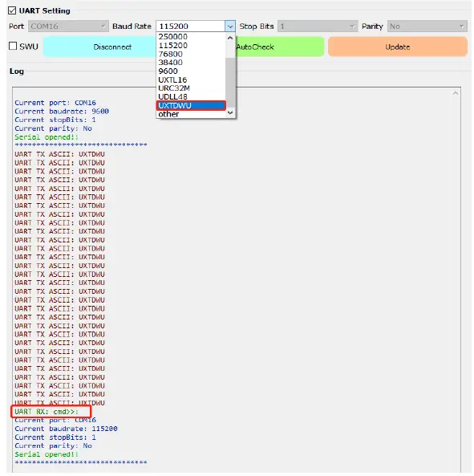Toggle the UART Setting checkbox
The image size is (474, 476).
(x=12, y=10)
